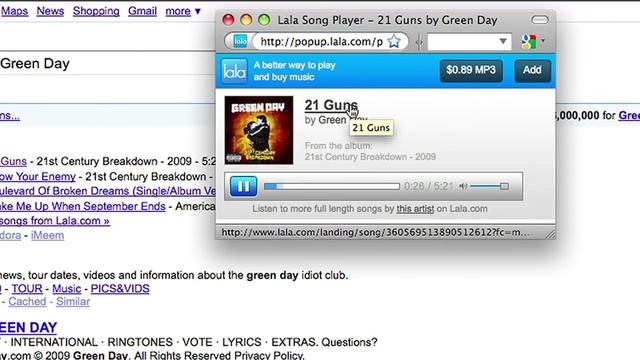
Task: Click the popup.lala.com URL address field
Action: pyautogui.click(x=322, y=41)
